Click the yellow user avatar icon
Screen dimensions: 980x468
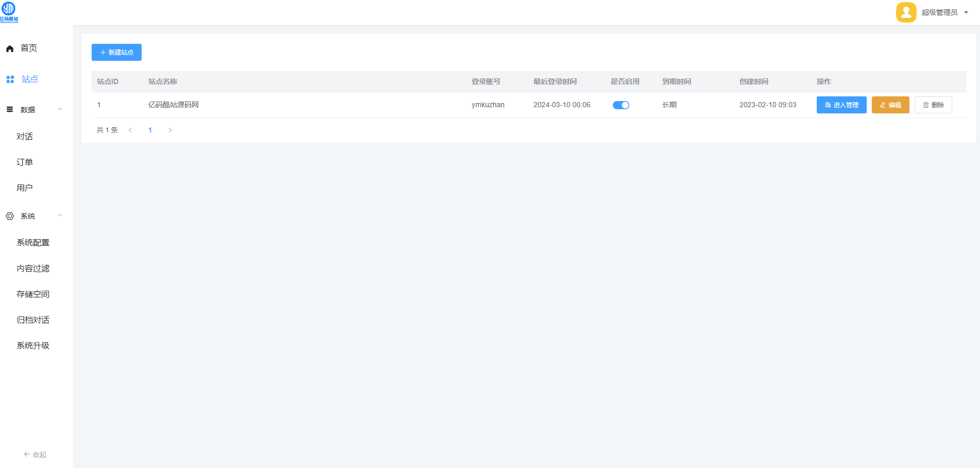(906, 12)
